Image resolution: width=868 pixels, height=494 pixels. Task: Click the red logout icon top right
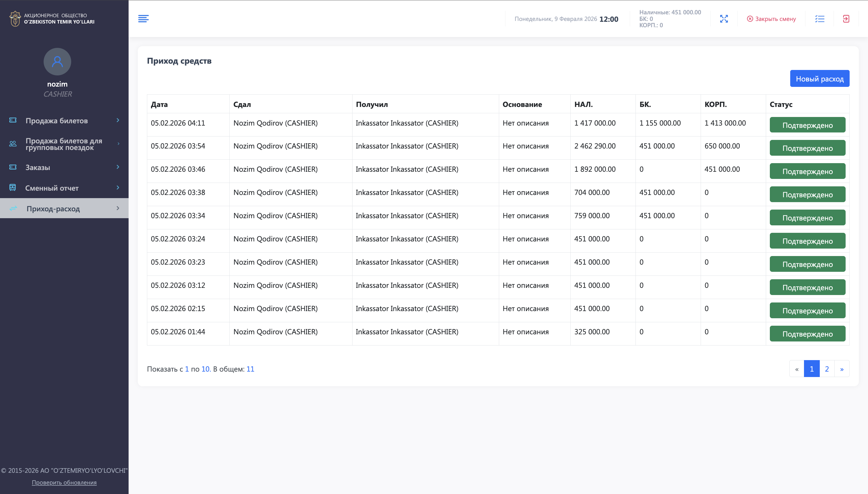[x=846, y=19]
